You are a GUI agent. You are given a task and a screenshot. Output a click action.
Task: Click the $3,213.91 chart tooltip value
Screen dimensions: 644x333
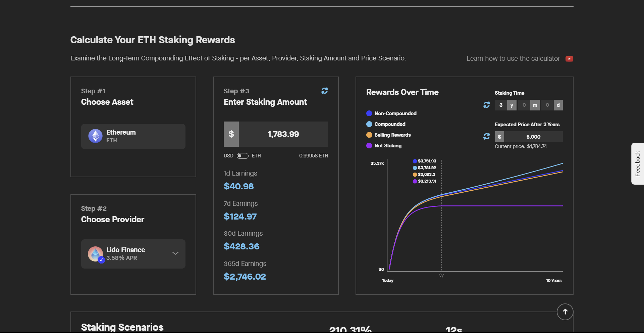pyautogui.click(x=427, y=181)
